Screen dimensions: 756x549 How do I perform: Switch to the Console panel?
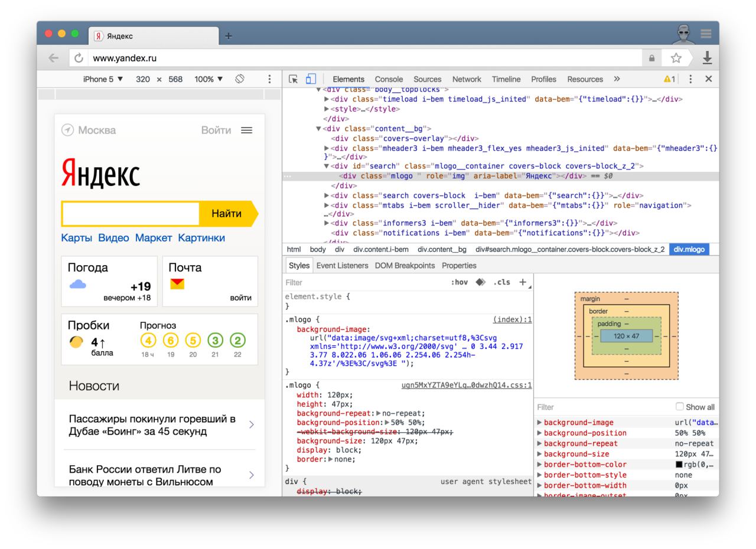pos(389,79)
